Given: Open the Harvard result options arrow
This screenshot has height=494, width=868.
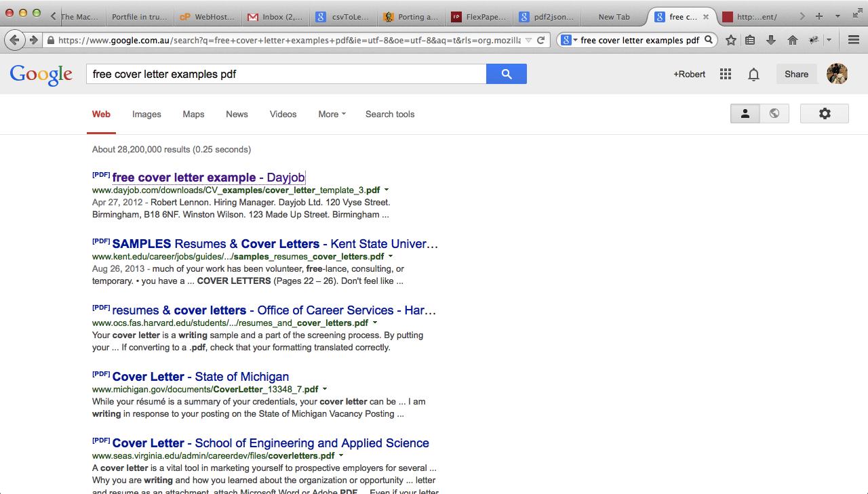Looking at the screenshot, I should coord(375,323).
